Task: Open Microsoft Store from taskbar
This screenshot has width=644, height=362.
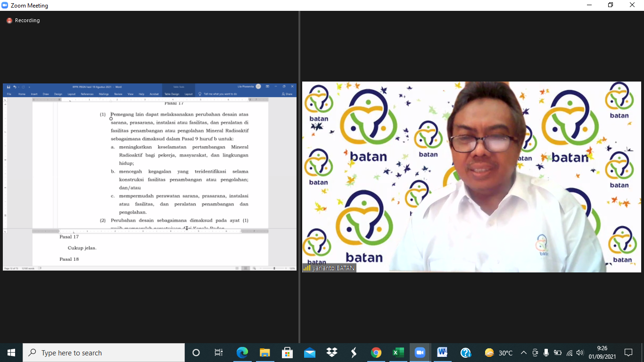Action: click(287, 353)
